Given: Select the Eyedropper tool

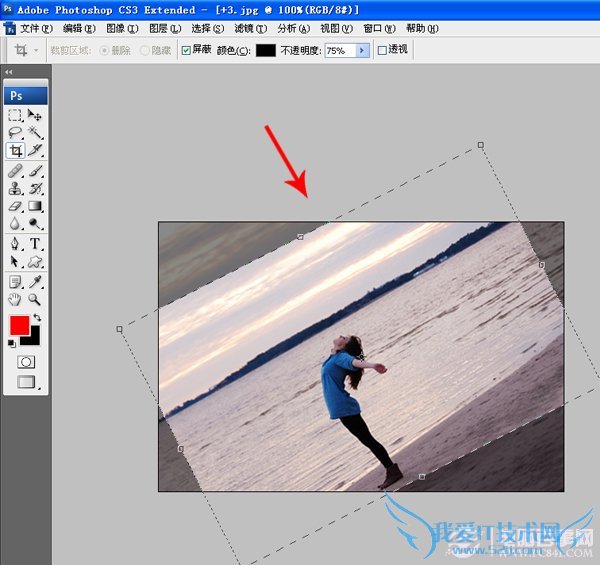Looking at the screenshot, I should click(35, 282).
